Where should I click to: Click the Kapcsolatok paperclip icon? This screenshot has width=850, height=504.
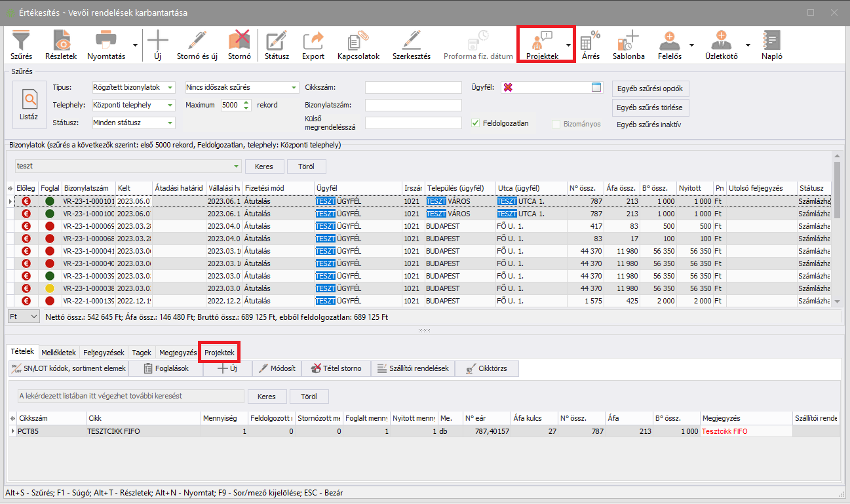(x=358, y=41)
